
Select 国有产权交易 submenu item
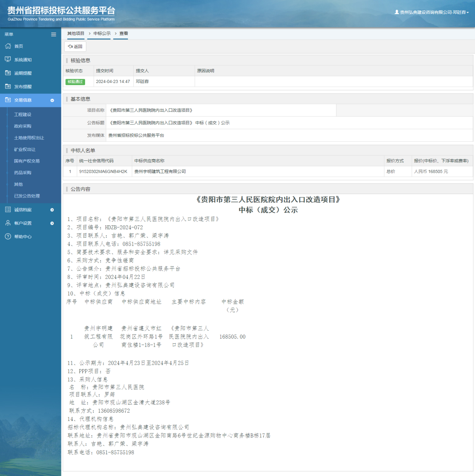click(27, 161)
